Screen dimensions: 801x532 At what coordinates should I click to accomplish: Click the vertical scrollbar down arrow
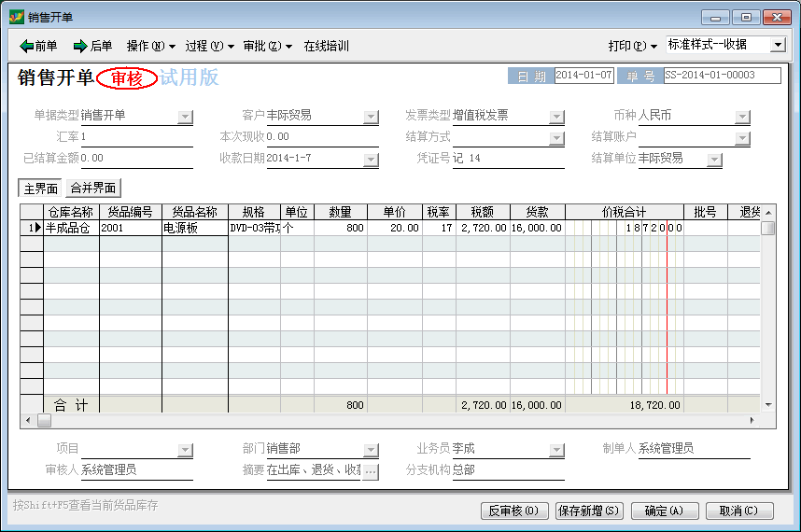pos(768,405)
